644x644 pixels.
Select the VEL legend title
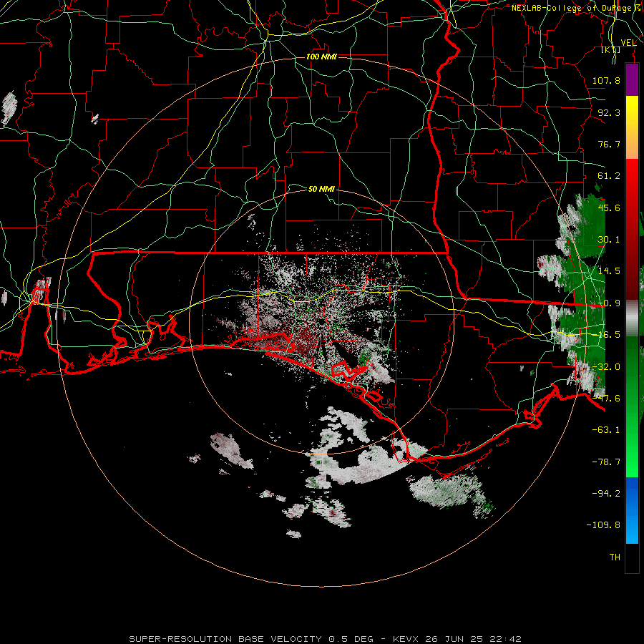coord(628,43)
